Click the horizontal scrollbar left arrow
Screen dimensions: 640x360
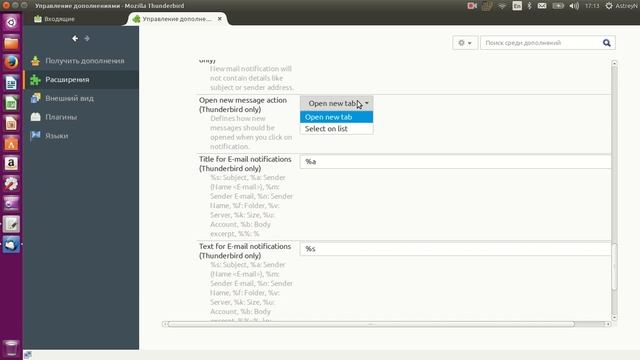164,324
